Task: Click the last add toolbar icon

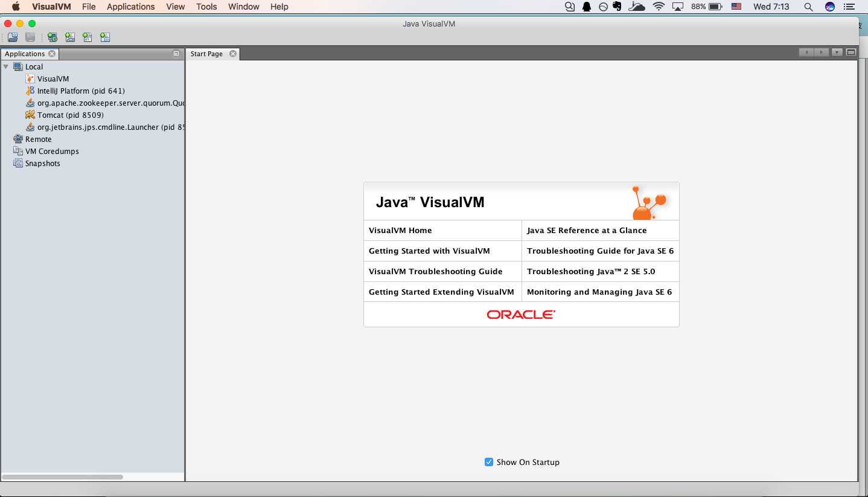Action: click(105, 37)
